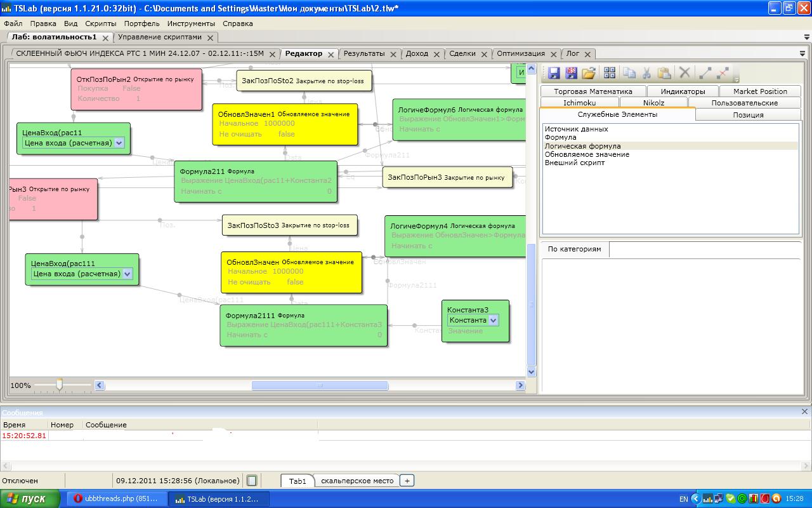Select the ОбновлЗначен1 yellow block
The width and height of the screenshot is (812, 508).
coord(285,124)
